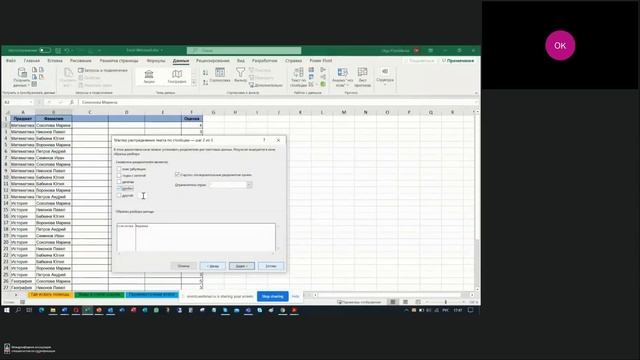Click the insert function fx icon
The height and width of the screenshot is (360, 640).
pos(72,102)
